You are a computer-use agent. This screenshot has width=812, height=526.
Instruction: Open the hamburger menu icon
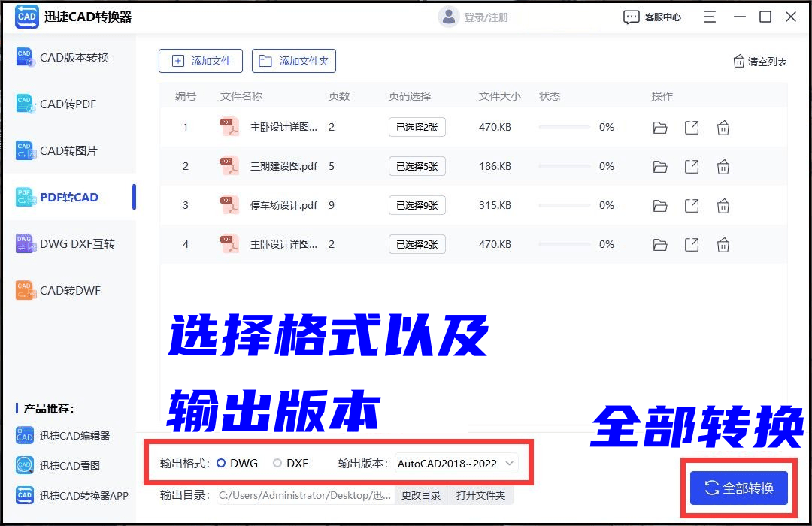[710, 17]
